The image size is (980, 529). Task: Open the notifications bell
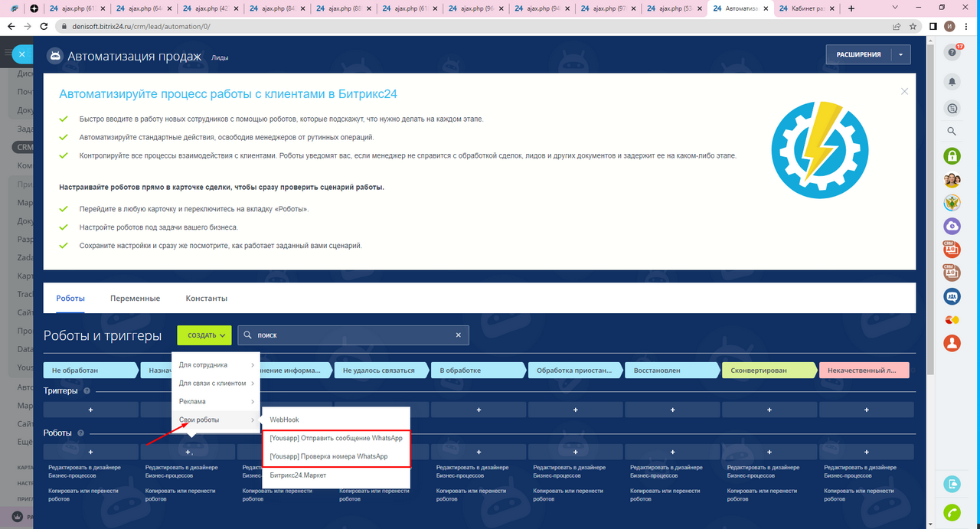(952, 81)
